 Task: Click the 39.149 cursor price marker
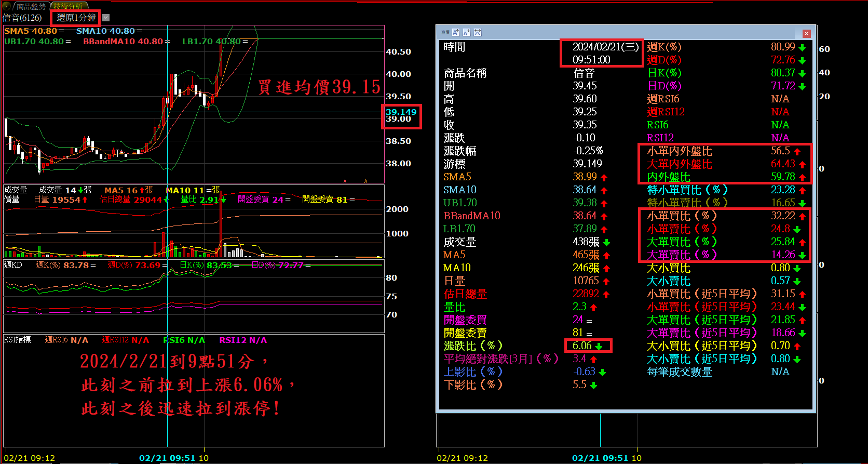401,112
